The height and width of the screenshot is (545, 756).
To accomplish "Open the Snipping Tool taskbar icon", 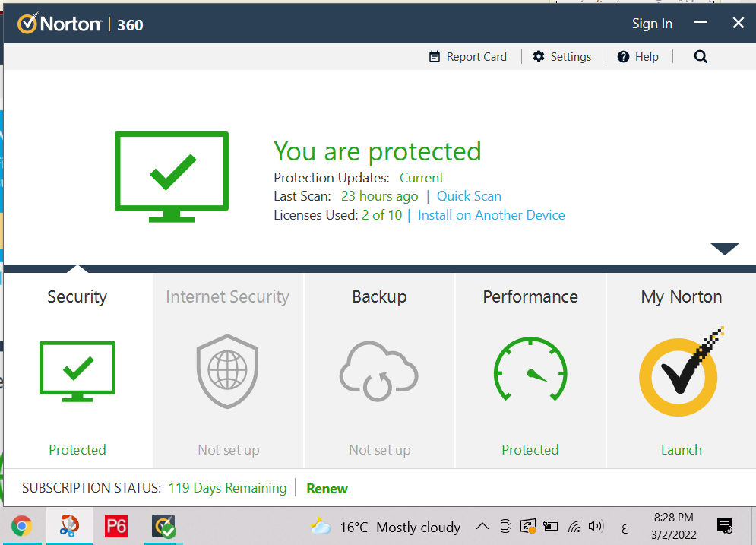I will tap(69, 526).
